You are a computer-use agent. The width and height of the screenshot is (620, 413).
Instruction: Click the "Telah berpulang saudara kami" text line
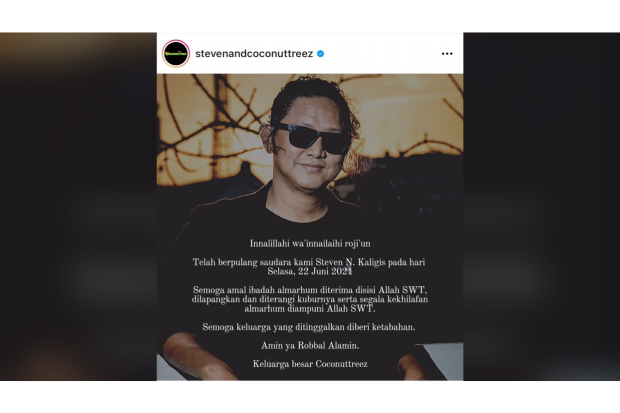[x=309, y=262]
